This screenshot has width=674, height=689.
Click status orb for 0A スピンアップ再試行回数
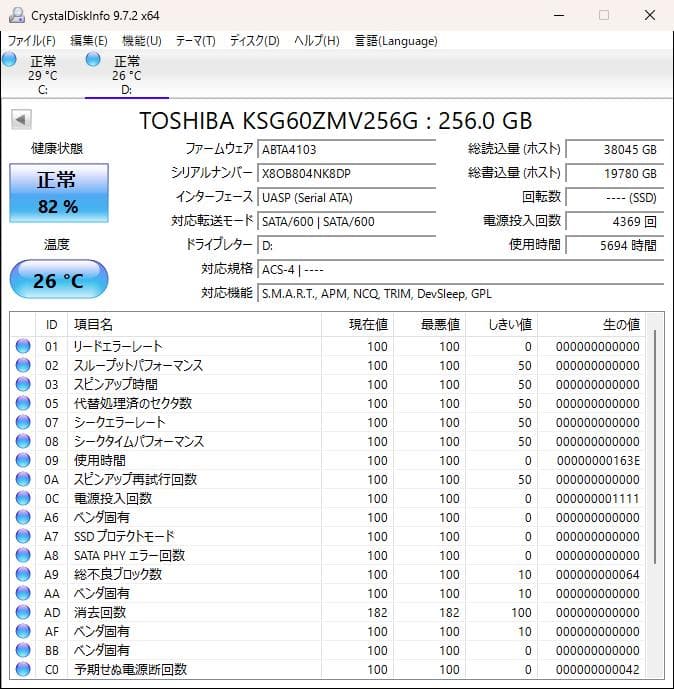coord(23,479)
